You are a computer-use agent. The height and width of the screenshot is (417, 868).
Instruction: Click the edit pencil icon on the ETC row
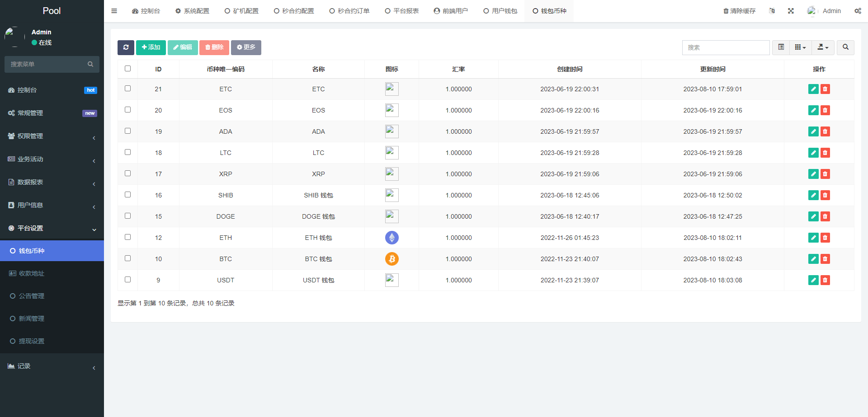(813, 89)
